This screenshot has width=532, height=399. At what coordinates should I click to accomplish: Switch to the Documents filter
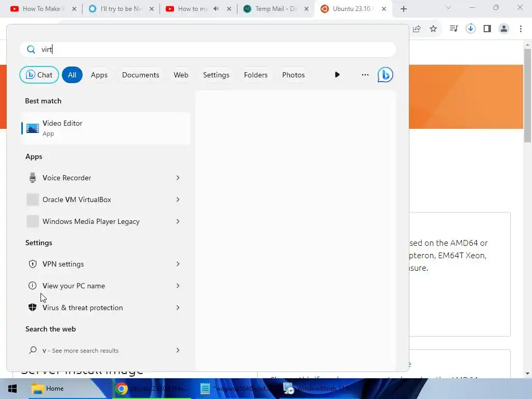[x=140, y=75]
